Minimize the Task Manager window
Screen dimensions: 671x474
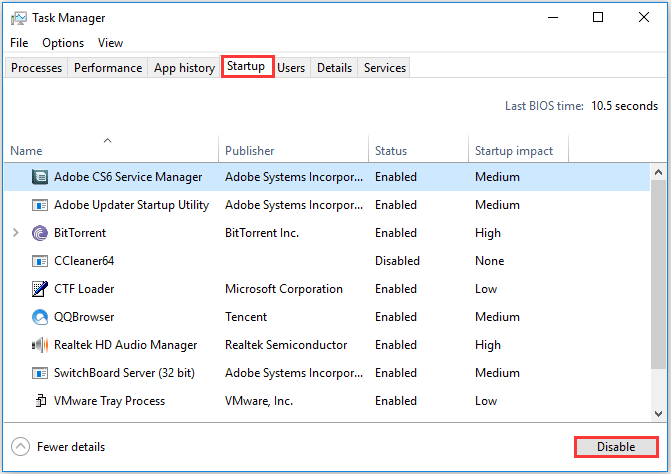(553, 18)
